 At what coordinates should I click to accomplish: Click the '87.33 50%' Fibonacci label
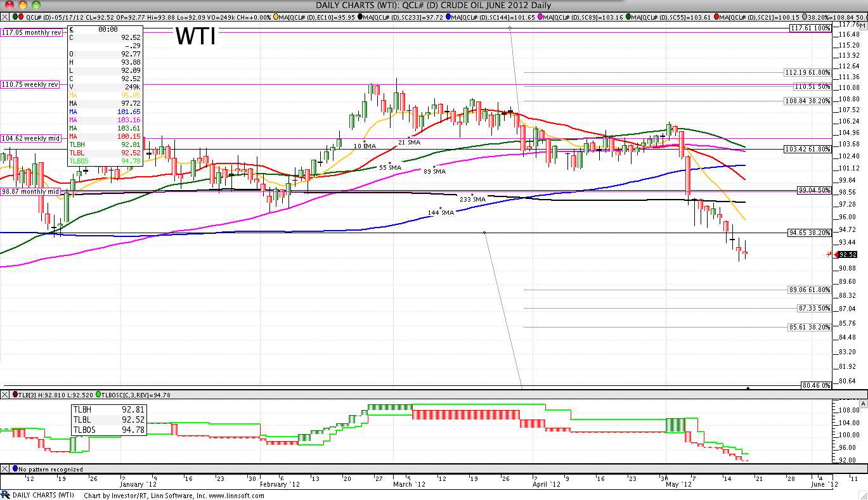click(813, 308)
